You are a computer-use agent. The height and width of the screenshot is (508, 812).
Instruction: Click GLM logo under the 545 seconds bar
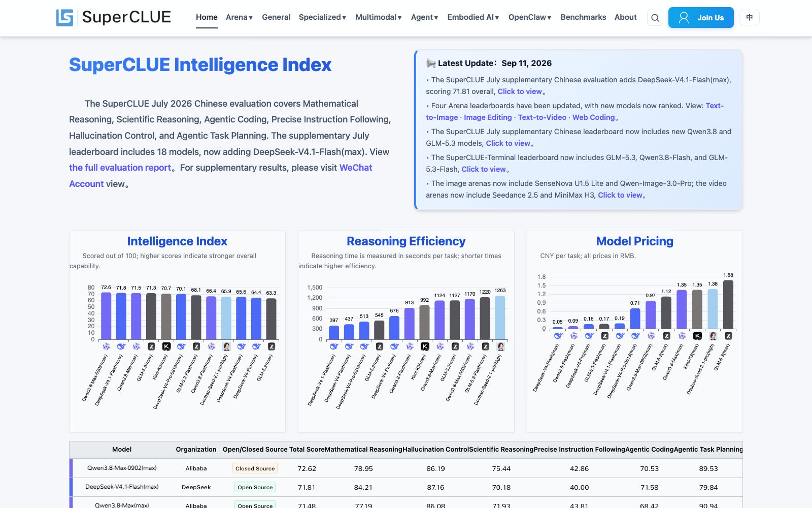379,346
